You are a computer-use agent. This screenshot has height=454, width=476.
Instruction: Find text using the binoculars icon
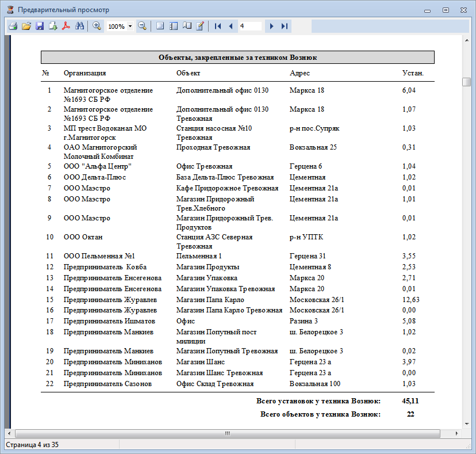pyautogui.click(x=79, y=26)
